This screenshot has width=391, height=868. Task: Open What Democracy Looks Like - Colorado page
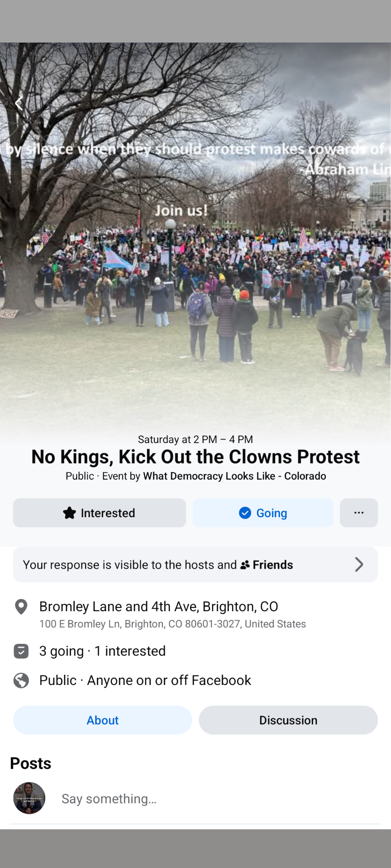pos(234,476)
